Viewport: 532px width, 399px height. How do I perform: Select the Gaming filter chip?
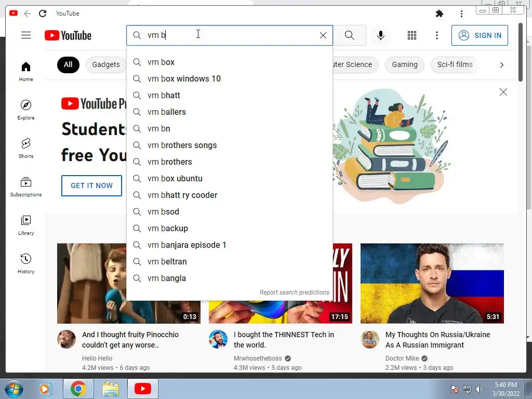click(404, 64)
